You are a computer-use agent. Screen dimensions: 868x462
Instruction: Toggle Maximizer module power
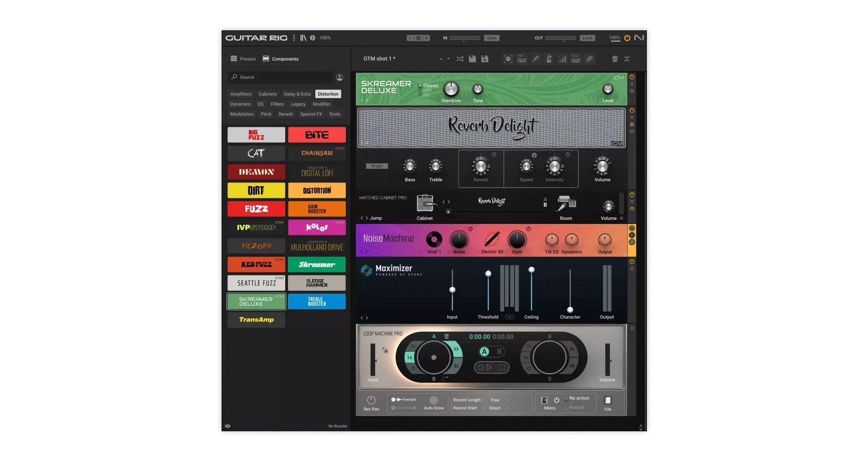(632, 261)
